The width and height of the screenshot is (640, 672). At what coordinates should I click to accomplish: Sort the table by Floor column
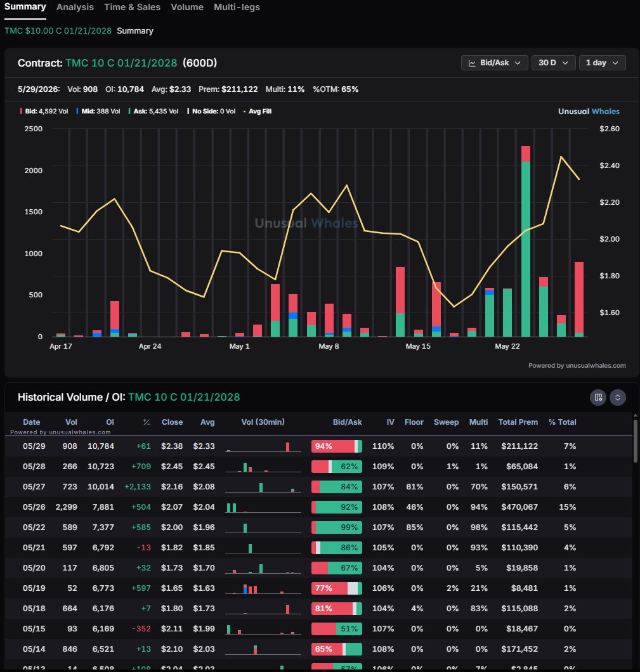point(414,422)
